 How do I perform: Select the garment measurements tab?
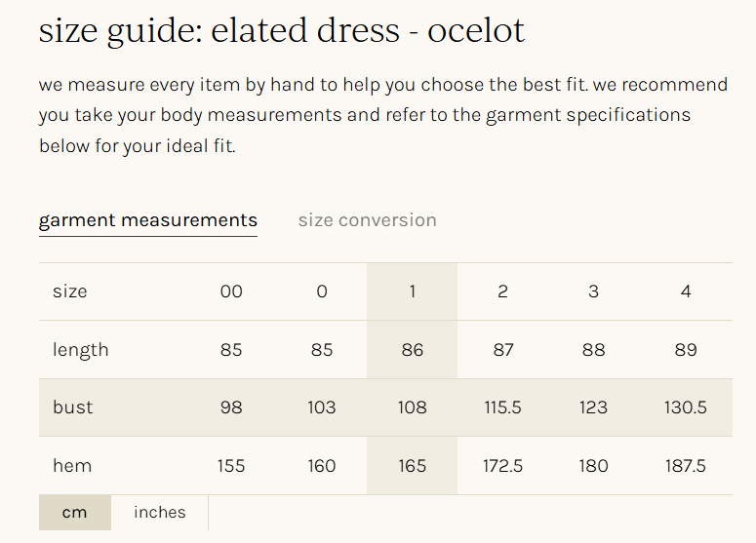pyautogui.click(x=148, y=220)
